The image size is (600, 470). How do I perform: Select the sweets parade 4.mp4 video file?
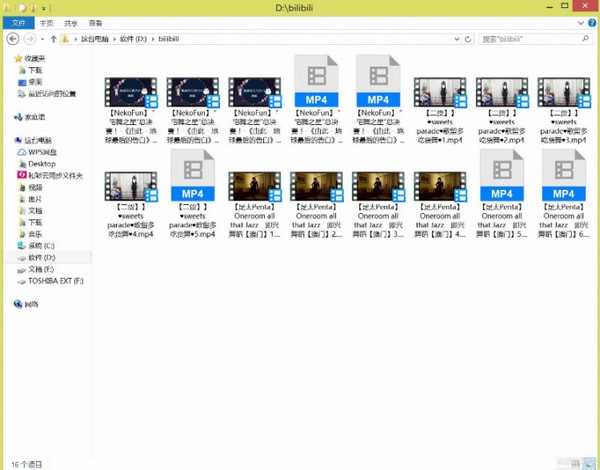click(x=131, y=204)
